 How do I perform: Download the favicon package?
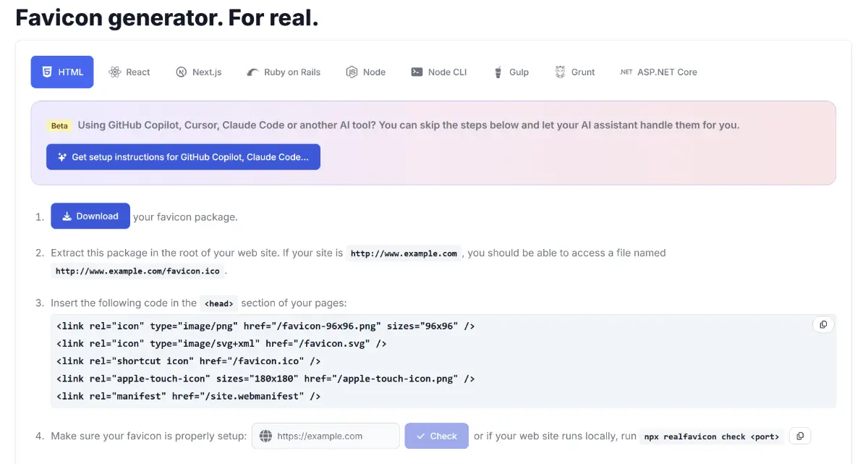(x=90, y=216)
